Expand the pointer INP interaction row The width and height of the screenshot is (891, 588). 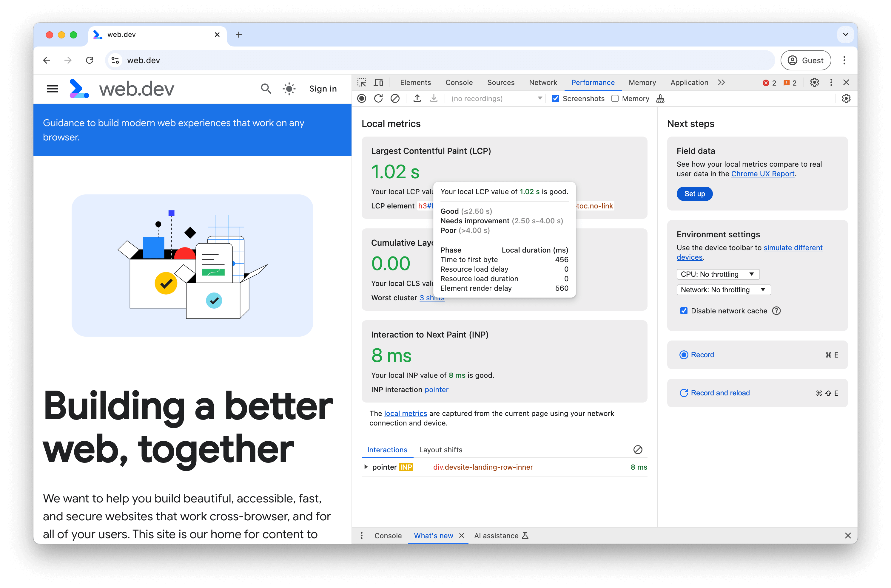click(x=366, y=467)
